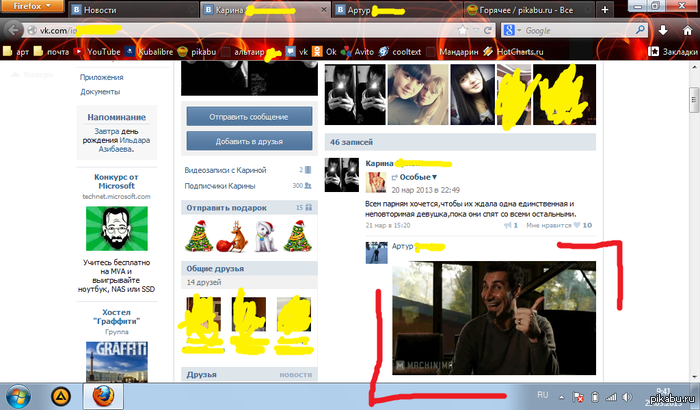Open Документы in the left menu

point(100,92)
